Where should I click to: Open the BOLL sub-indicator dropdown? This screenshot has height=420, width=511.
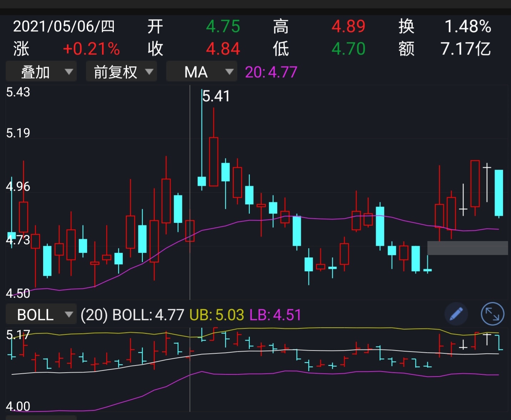(41, 314)
